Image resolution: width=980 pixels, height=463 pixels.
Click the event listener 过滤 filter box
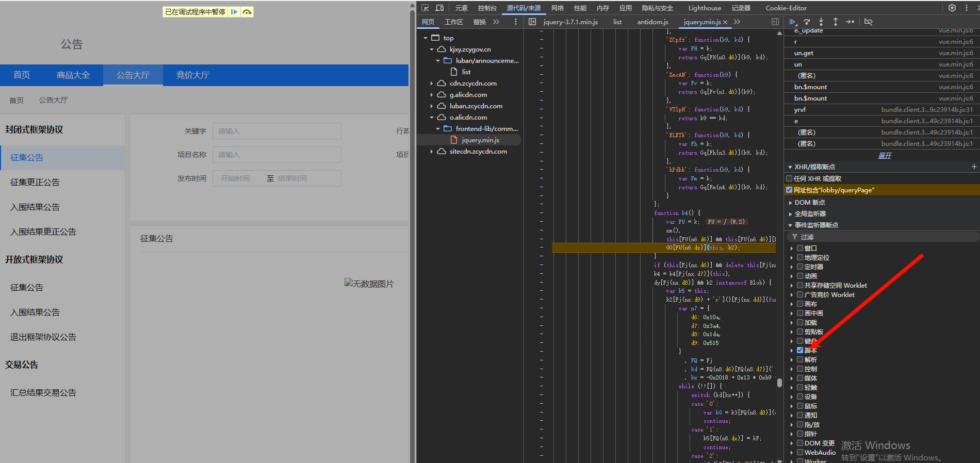point(883,237)
